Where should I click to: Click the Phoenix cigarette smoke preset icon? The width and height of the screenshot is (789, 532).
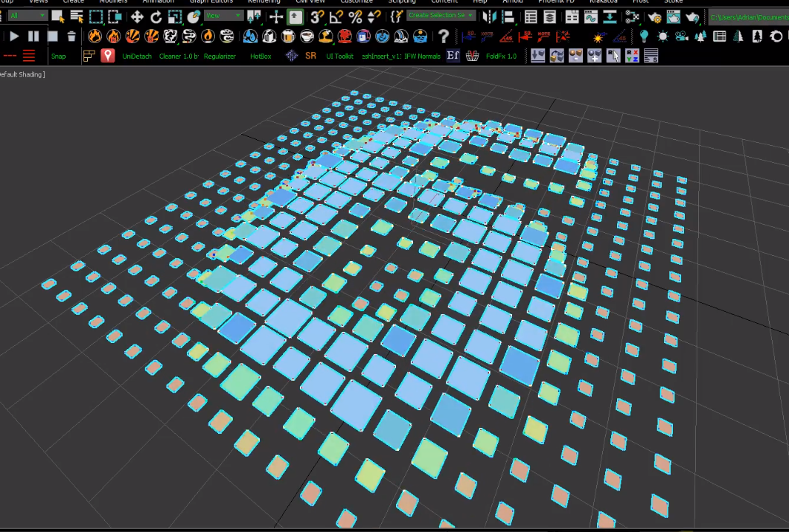click(189, 36)
